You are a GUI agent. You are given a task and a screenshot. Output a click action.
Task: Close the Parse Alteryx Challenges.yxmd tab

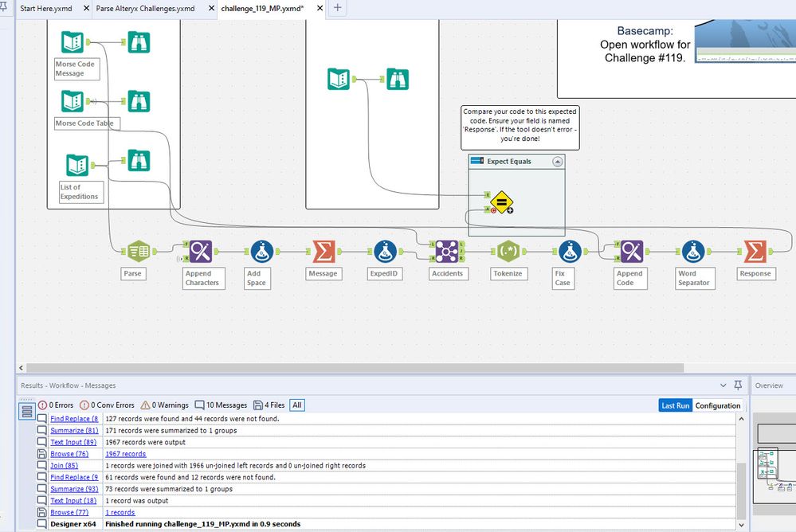(212, 8)
